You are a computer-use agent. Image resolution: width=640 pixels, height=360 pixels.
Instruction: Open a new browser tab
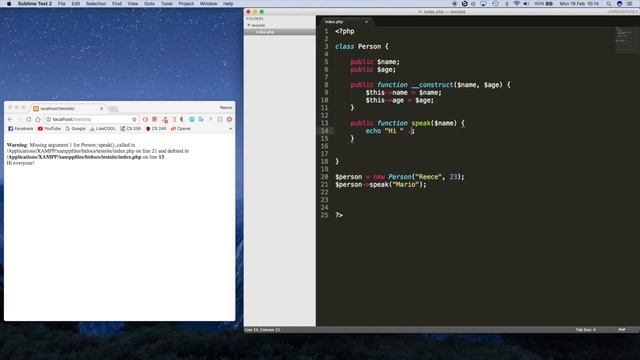[x=113, y=109]
